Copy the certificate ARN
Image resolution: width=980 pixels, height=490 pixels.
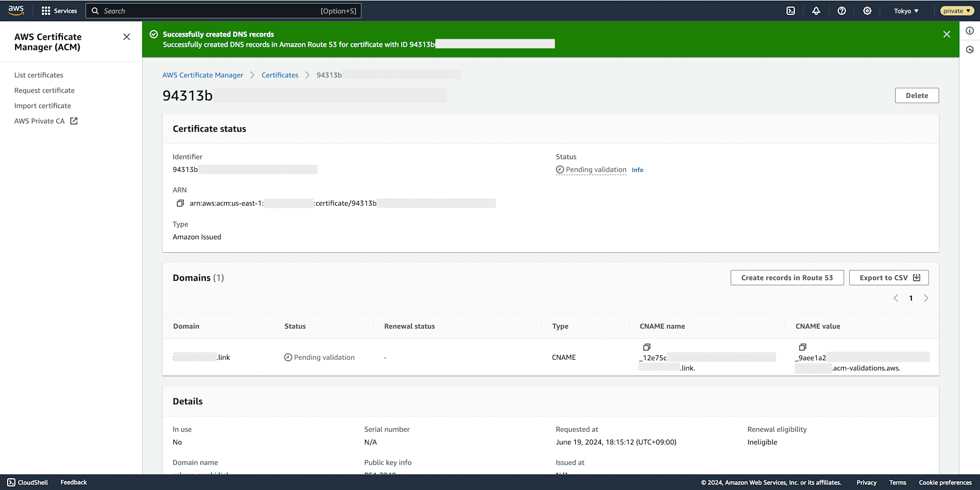(x=180, y=203)
